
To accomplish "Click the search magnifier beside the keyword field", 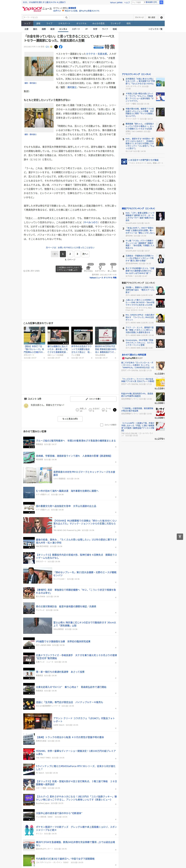I will (x=66, y=18).
